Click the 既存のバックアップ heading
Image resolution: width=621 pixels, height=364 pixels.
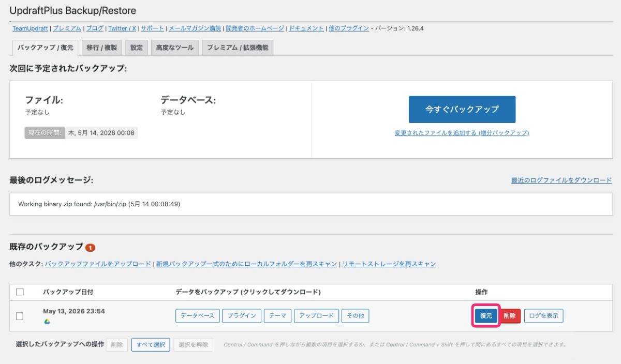46,246
